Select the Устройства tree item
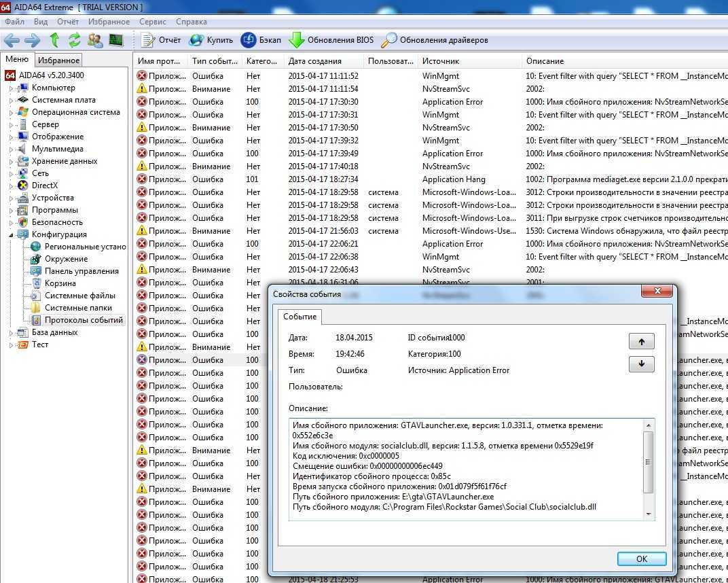The height and width of the screenshot is (583, 728). point(52,198)
